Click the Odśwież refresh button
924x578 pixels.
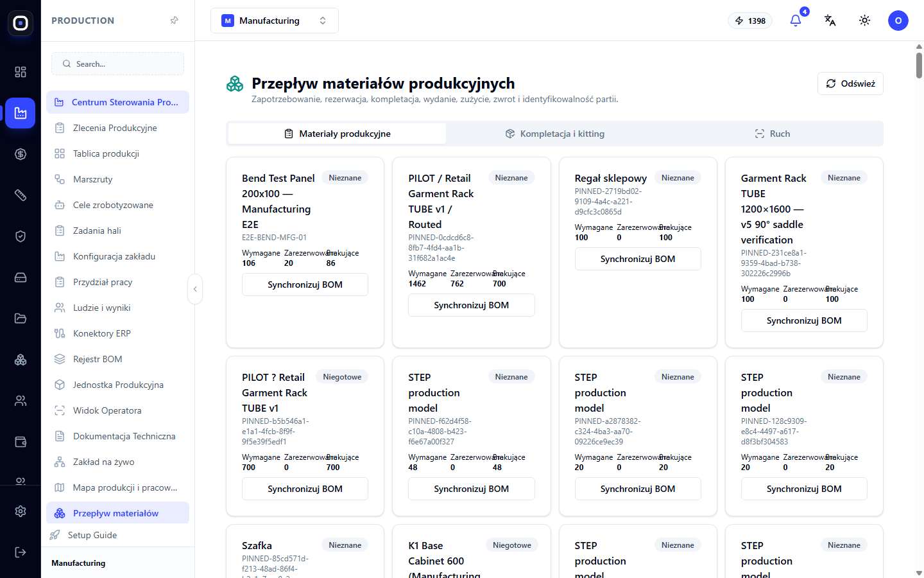pyautogui.click(x=850, y=83)
